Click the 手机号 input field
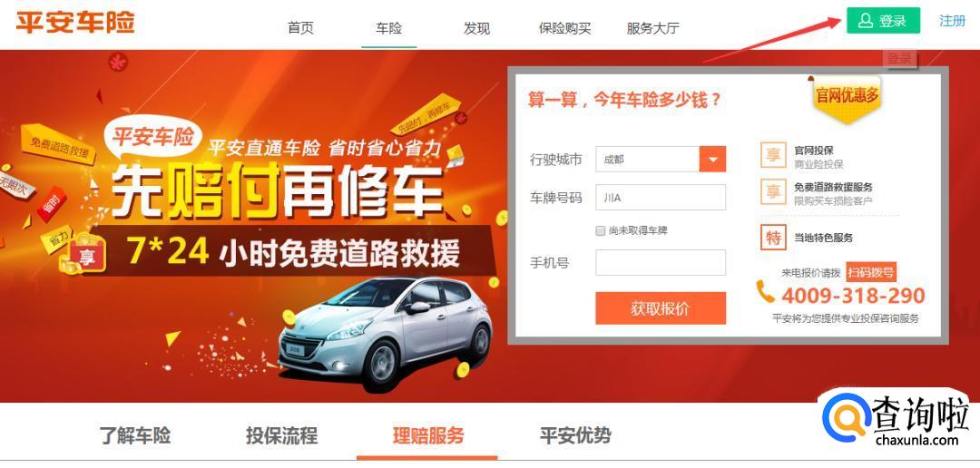The width and height of the screenshot is (980, 468). [x=661, y=262]
